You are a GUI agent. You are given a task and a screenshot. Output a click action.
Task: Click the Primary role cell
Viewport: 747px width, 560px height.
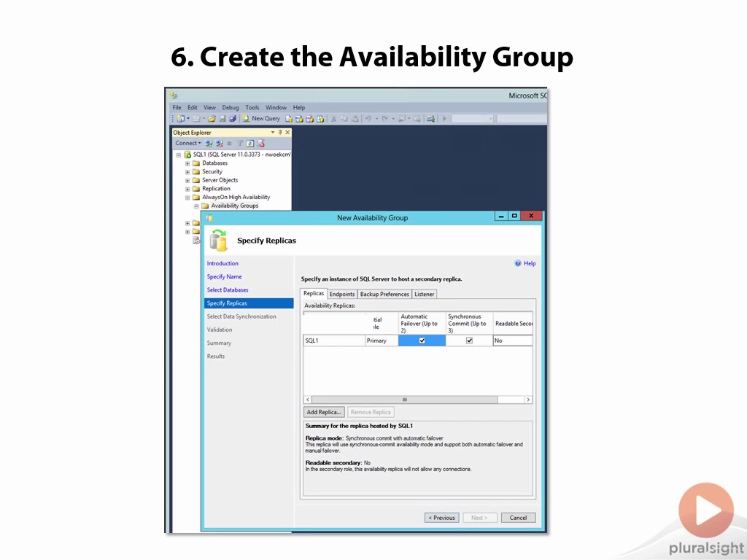382,341
